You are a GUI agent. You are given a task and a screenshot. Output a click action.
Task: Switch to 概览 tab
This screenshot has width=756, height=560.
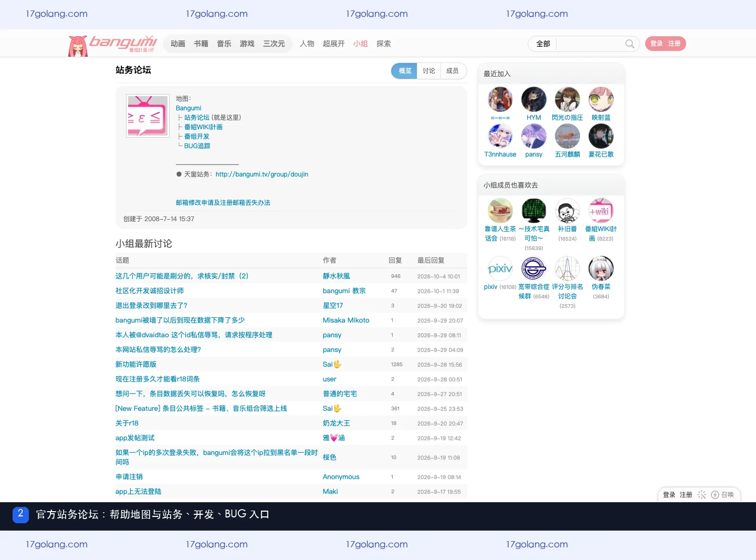pyautogui.click(x=404, y=71)
